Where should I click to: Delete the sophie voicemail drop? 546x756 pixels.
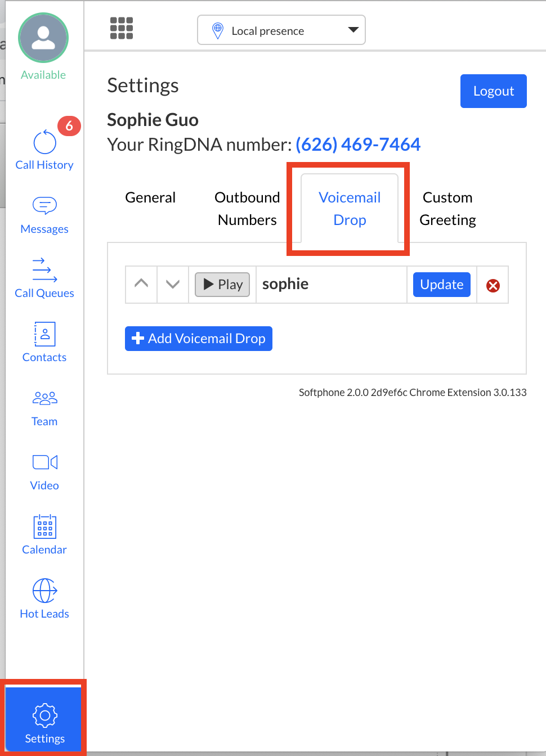493,286
